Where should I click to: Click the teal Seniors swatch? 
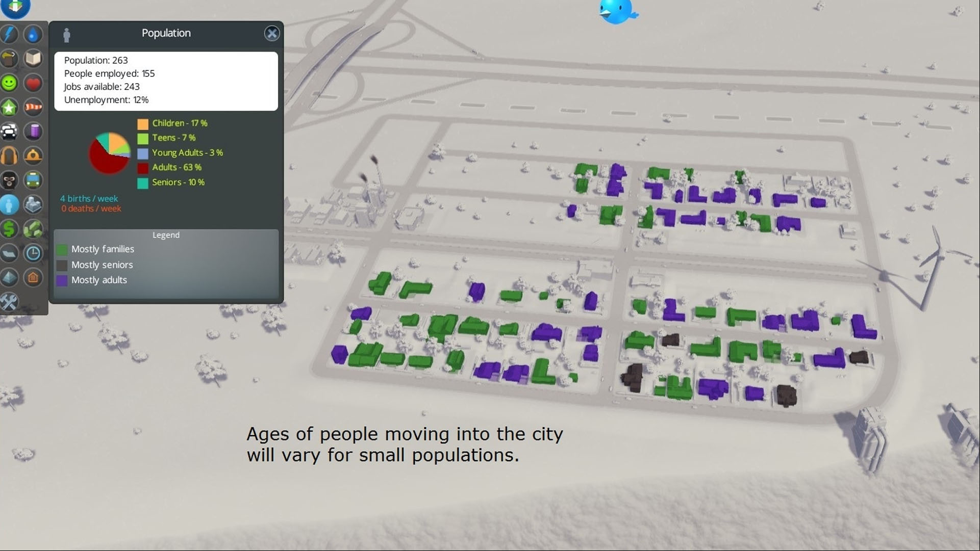click(143, 182)
